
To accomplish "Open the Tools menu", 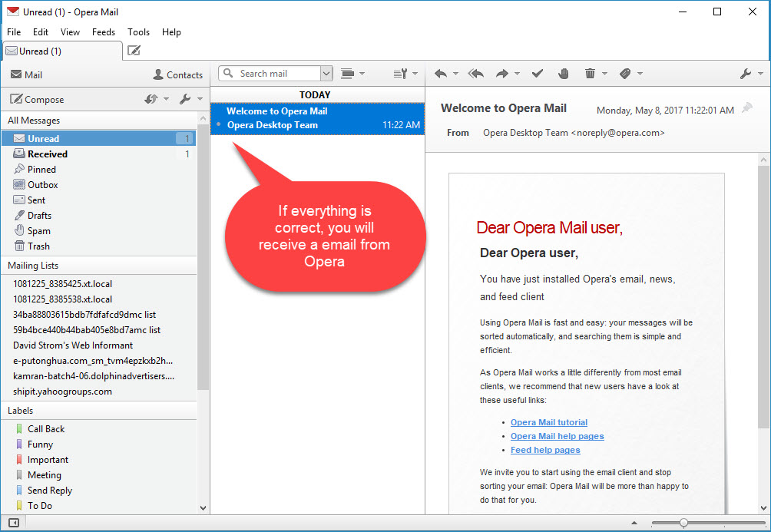I will 139,32.
